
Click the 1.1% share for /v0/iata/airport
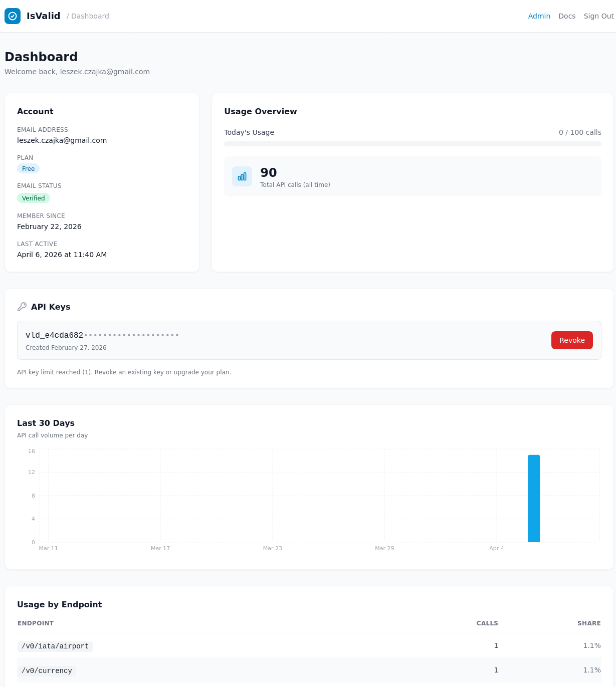[592, 645]
